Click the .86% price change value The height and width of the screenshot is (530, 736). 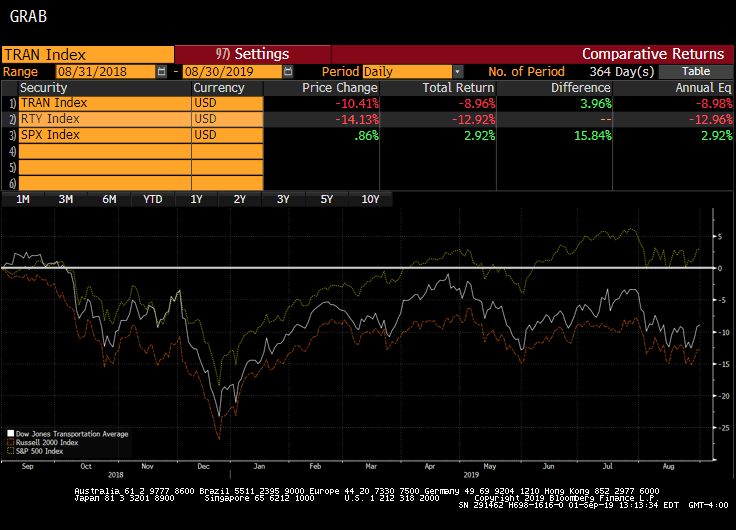coord(367,136)
